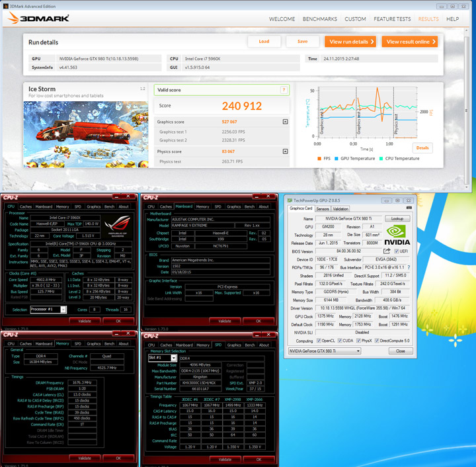Image resolution: width=476 pixels, height=467 pixels.
Task: Click the Part Number KHX3000C15D4/4GX field
Action: pos(200,383)
